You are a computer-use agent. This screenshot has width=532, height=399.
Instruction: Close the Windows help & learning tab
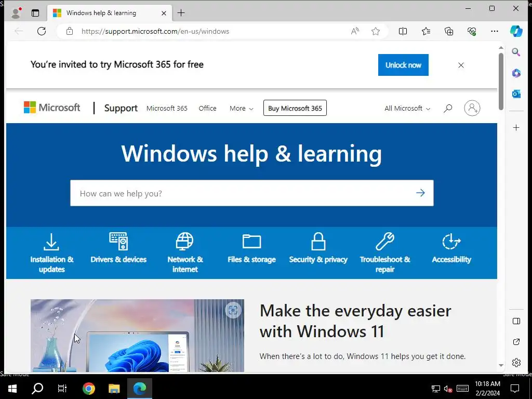(164, 13)
